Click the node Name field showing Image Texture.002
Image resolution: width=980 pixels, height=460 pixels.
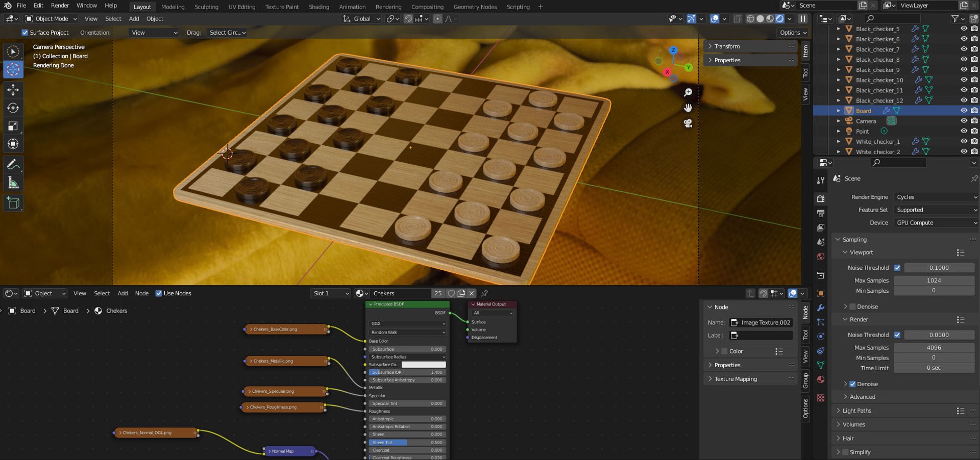coord(761,323)
